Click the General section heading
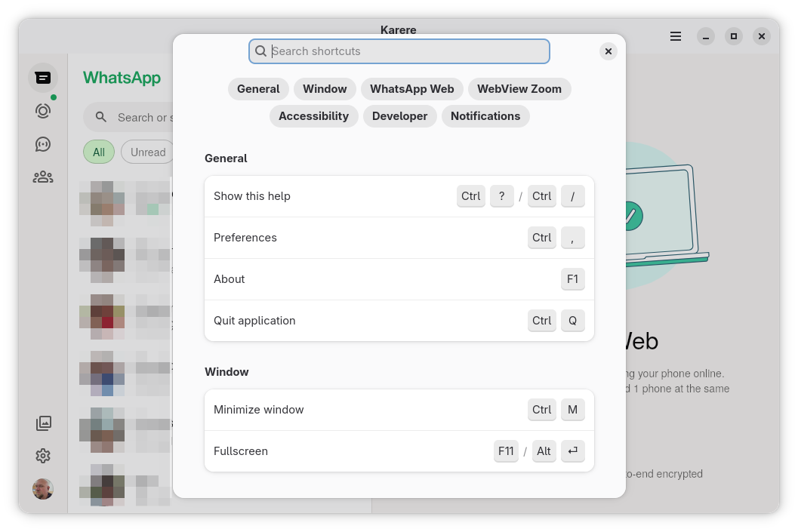798x532 pixels. [226, 158]
